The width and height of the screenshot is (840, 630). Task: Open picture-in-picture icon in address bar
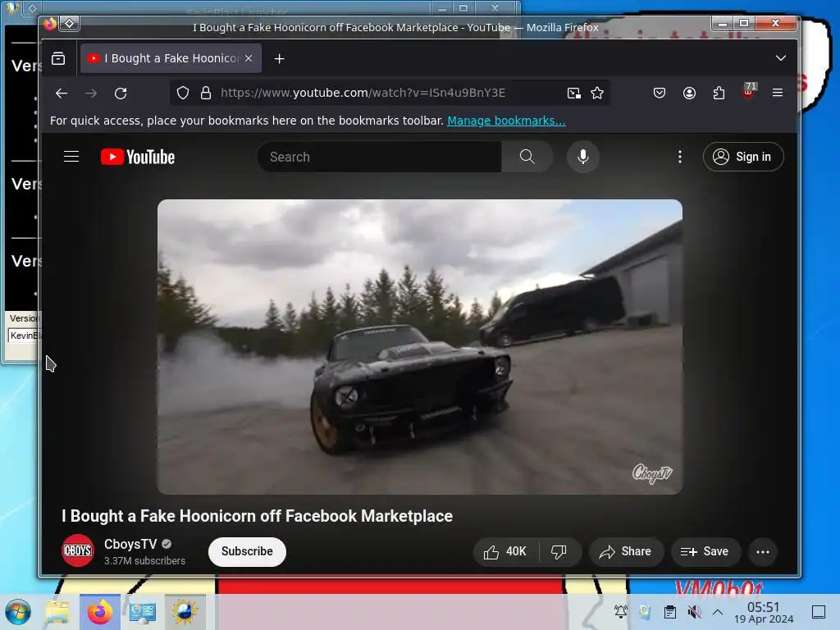pos(573,94)
